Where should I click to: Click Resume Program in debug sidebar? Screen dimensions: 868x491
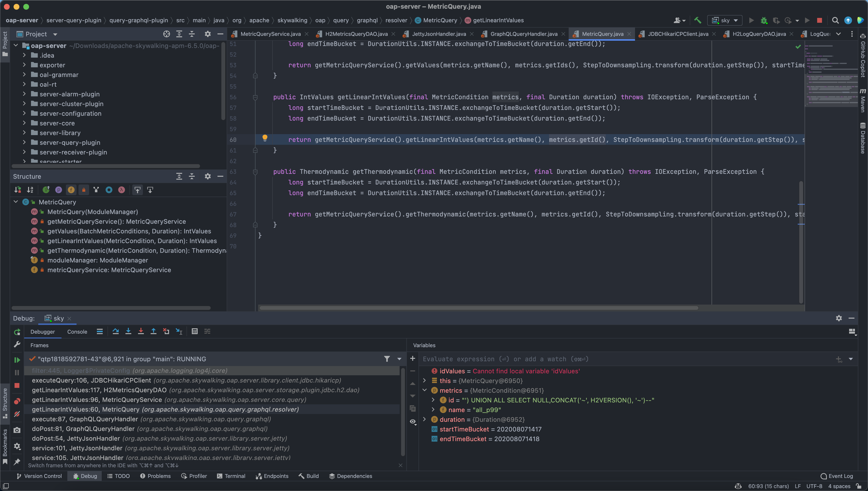pos(17,360)
